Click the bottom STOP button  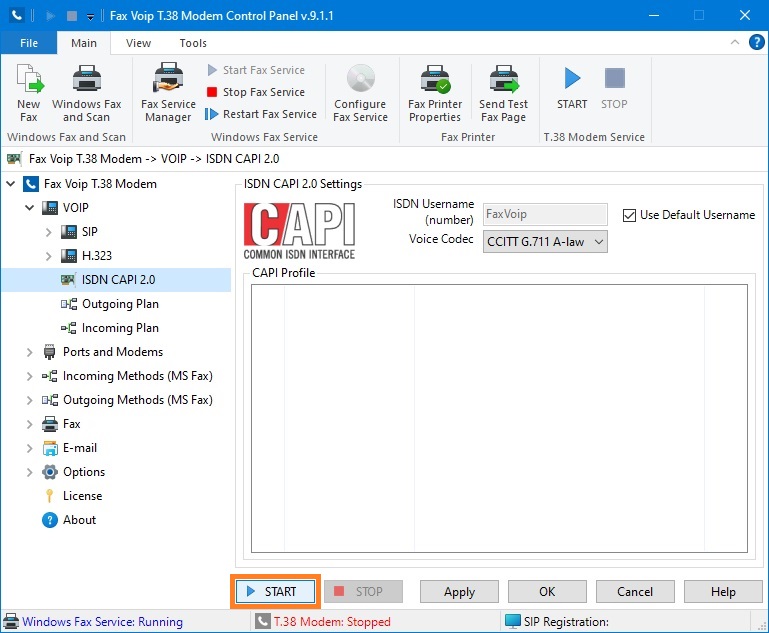(x=363, y=592)
